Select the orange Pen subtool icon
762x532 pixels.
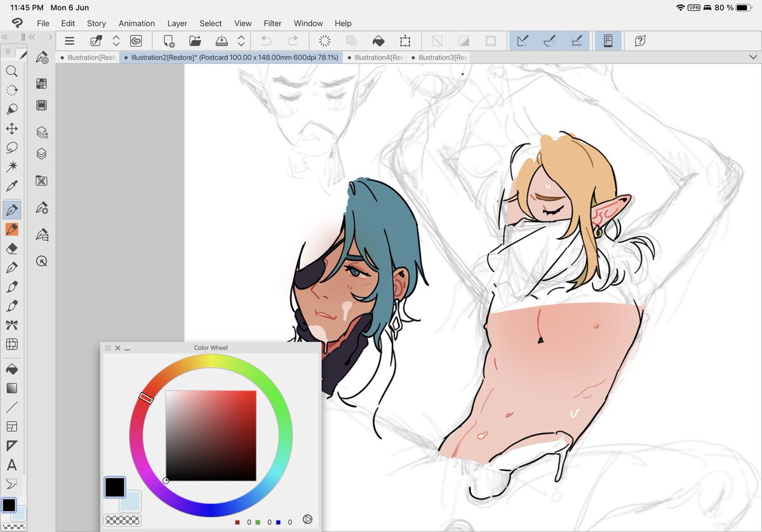tap(11, 229)
